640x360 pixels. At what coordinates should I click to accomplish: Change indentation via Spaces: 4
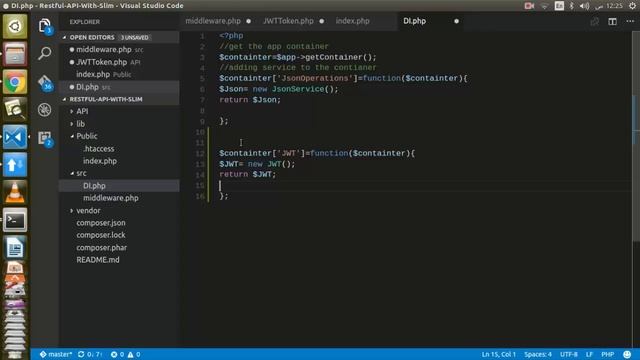pyautogui.click(x=538, y=354)
